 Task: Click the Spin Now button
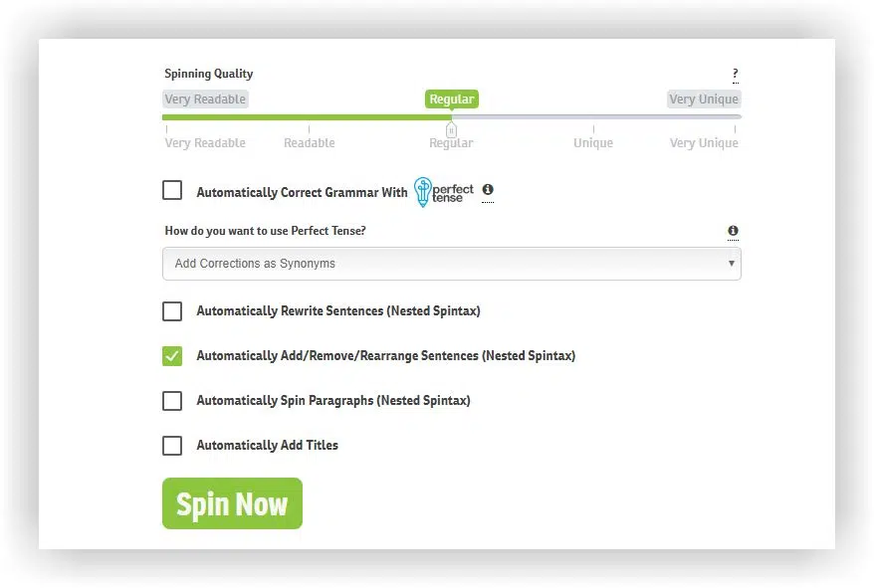(x=232, y=503)
